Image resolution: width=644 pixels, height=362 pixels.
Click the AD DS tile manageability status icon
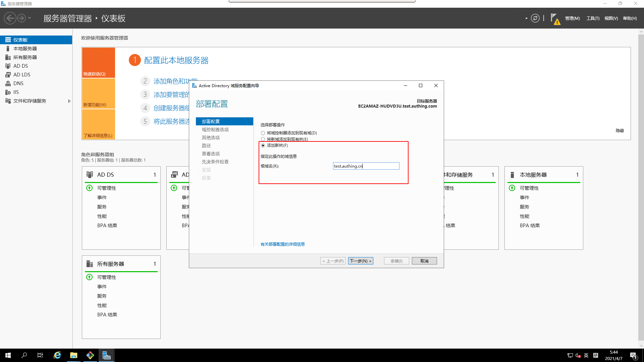[x=90, y=188]
